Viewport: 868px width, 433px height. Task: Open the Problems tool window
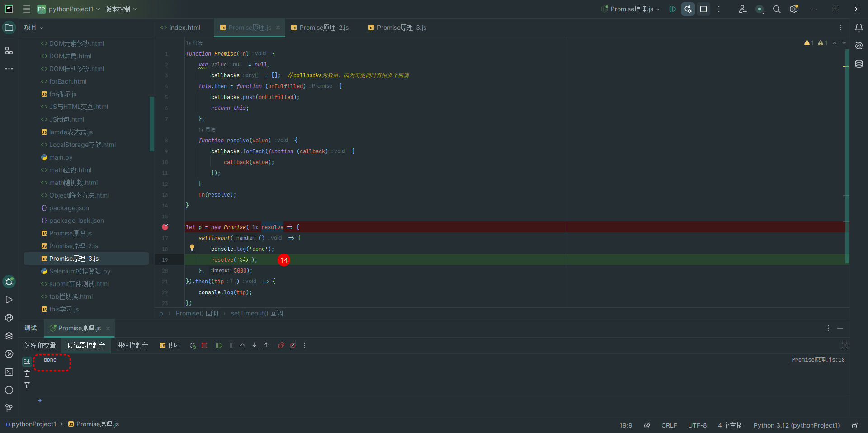tap(9, 390)
